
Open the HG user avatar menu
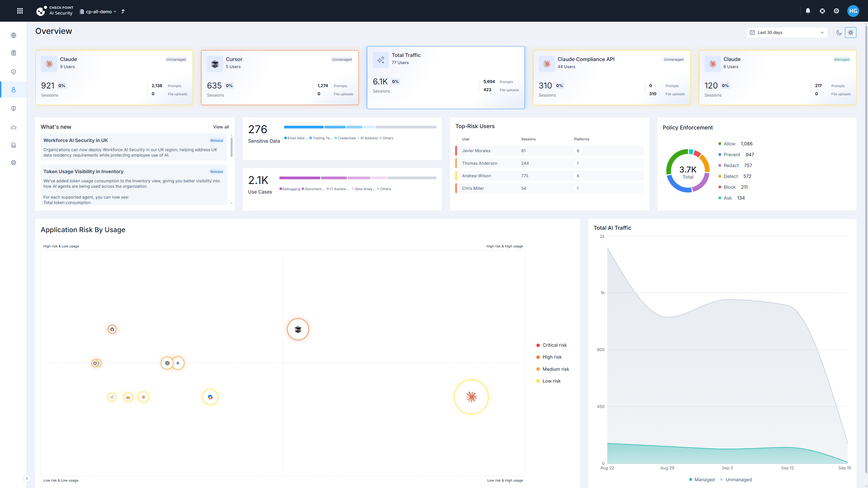[x=853, y=11]
